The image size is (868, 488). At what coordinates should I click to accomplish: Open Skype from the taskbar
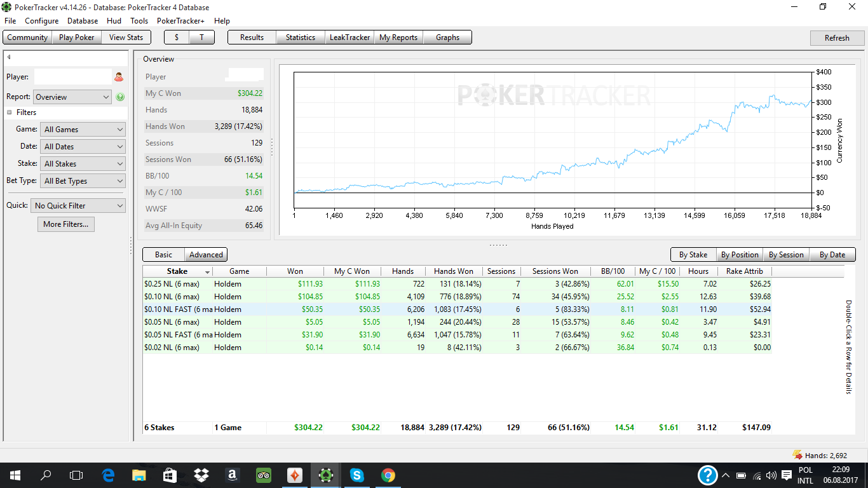tap(356, 475)
